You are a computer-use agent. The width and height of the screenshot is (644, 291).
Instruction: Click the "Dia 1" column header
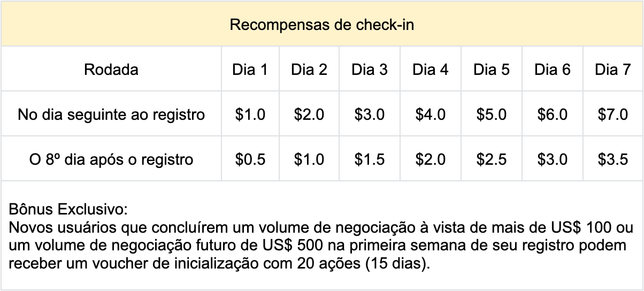[250, 70]
